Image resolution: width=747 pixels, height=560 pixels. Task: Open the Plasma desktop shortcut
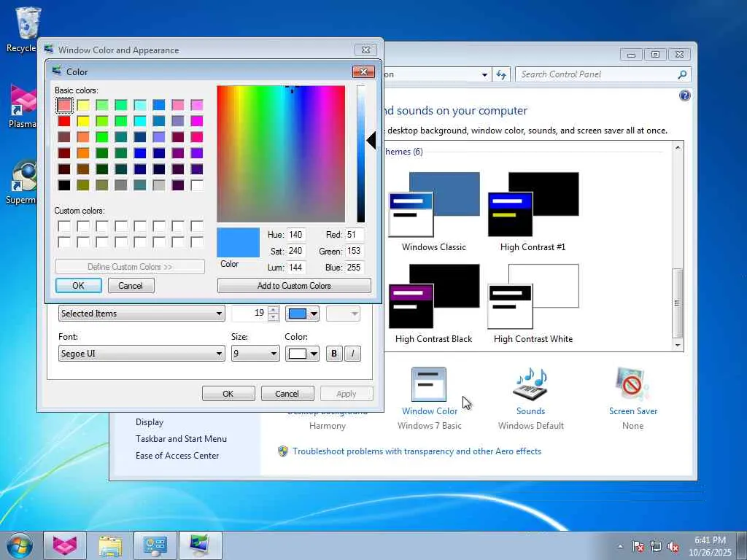click(23, 106)
